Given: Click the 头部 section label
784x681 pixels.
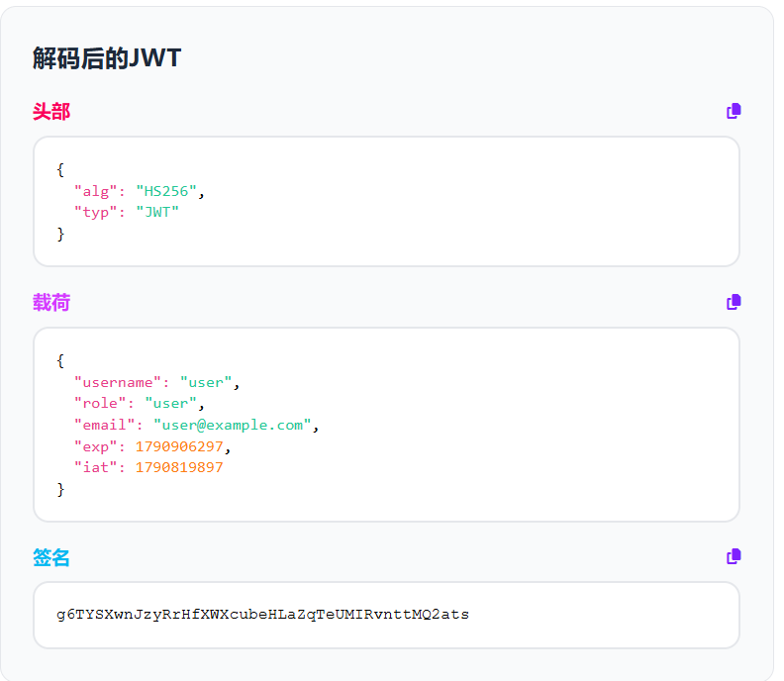Looking at the screenshot, I should click(x=51, y=111).
